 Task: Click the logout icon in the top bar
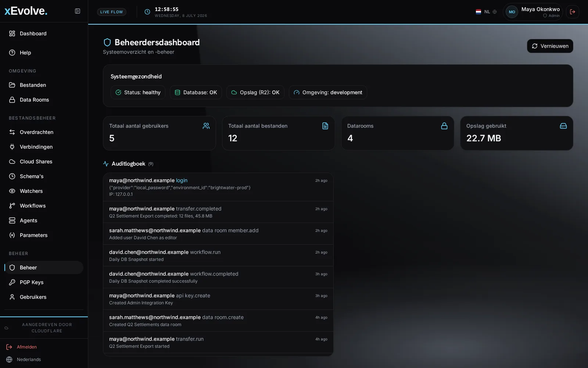pyautogui.click(x=573, y=12)
